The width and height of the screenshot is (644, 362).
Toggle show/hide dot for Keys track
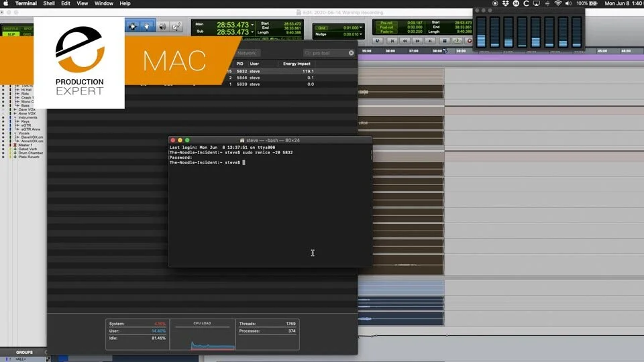point(4,121)
